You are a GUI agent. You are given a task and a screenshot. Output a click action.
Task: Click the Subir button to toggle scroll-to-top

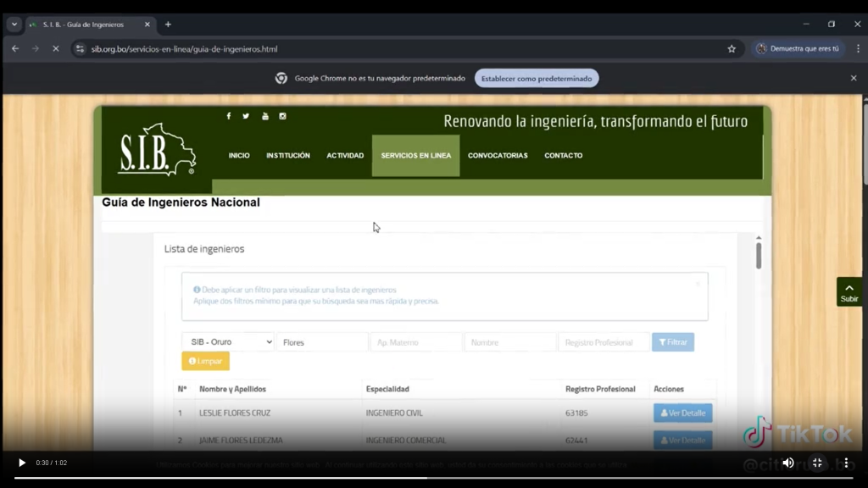coord(849,292)
